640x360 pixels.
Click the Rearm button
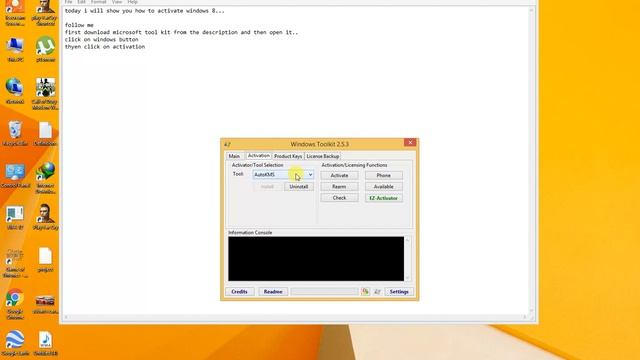(x=339, y=187)
